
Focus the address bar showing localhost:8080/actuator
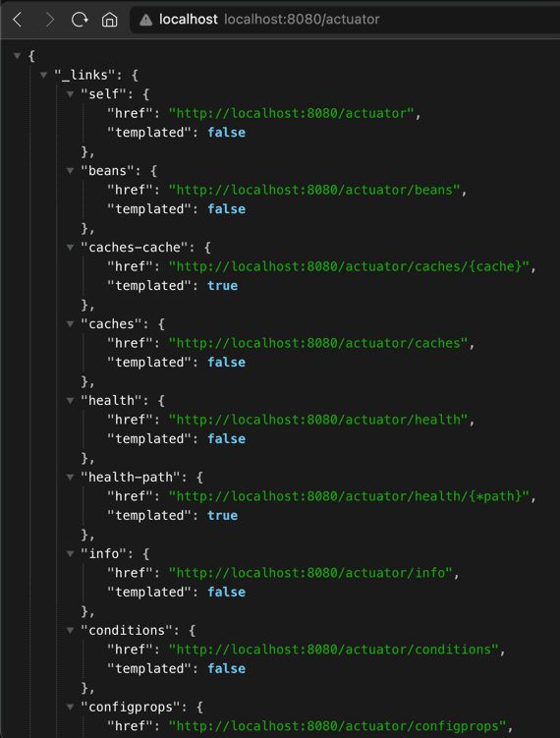(x=345, y=20)
